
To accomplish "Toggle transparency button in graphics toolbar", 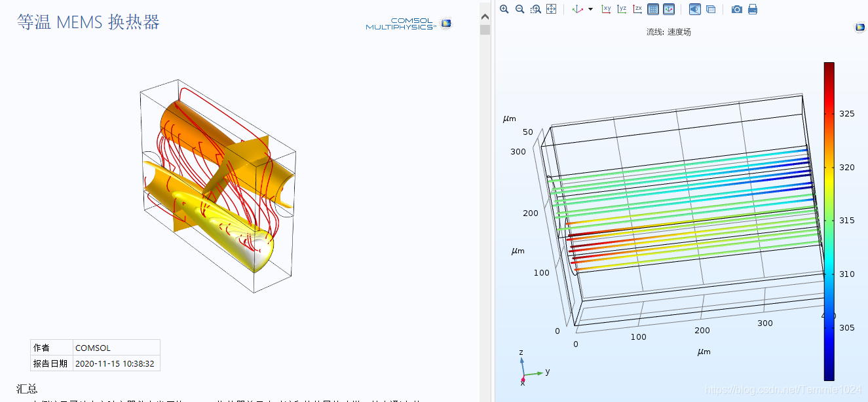I will click(x=710, y=9).
